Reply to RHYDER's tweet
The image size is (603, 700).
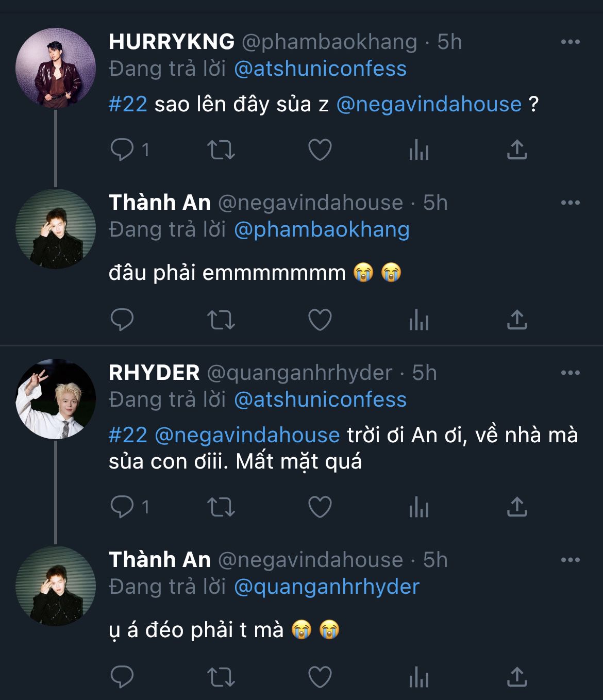[123, 507]
